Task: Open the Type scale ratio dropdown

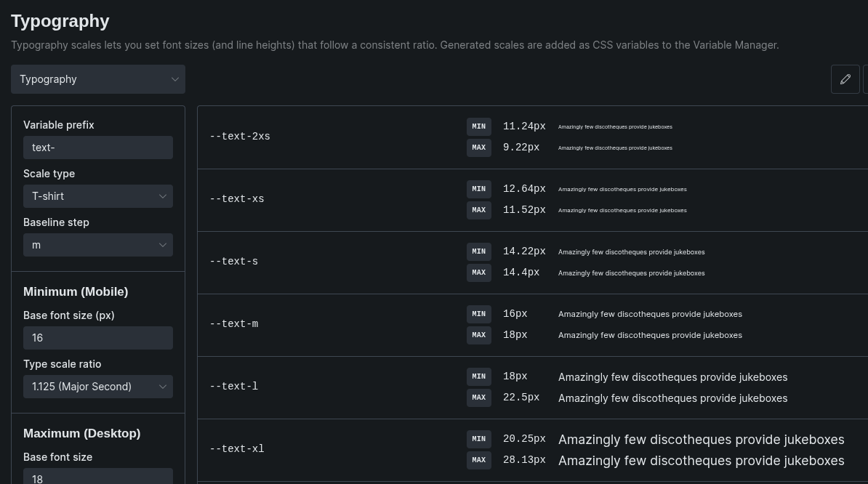Action: pos(98,387)
